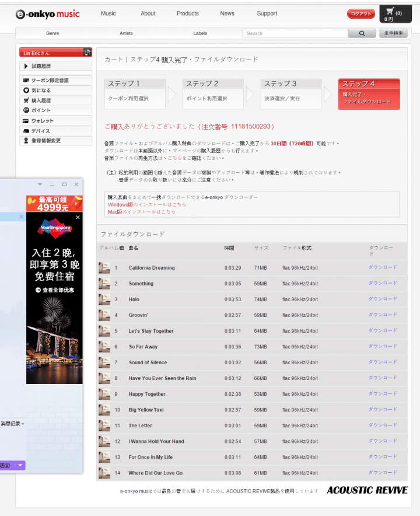Viewport: 420px width, 516px height.
Task: Click album thumbnail for Something
Action: click(x=104, y=284)
